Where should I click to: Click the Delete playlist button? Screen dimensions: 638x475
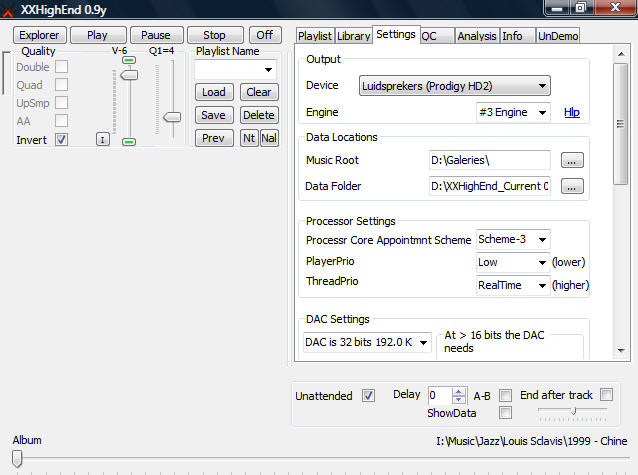pyautogui.click(x=259, y=115)
